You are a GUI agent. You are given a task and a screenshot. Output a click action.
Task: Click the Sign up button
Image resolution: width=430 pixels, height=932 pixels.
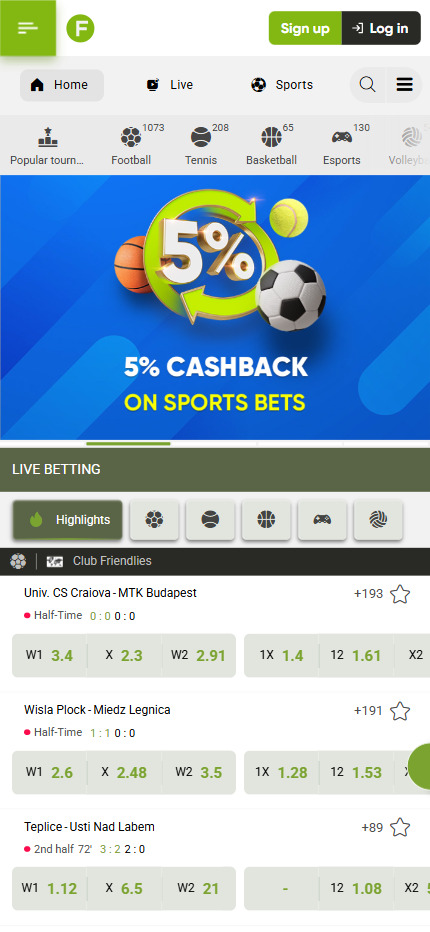click(x=305, y=28)
